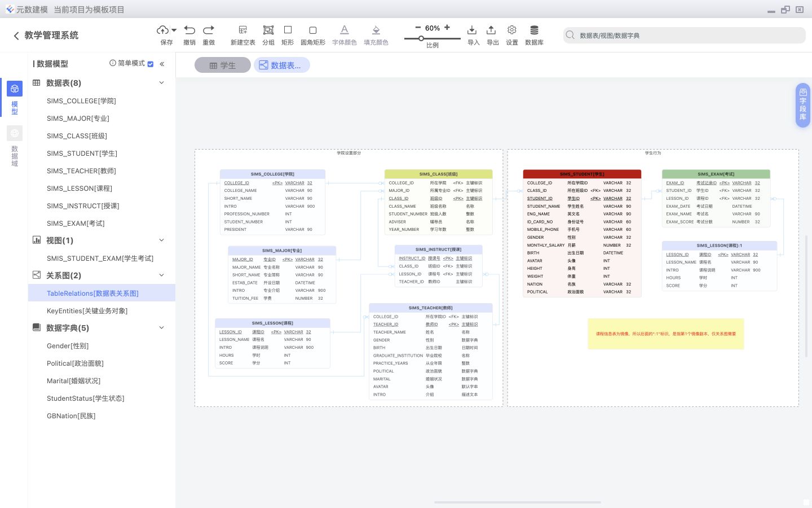The image size is (812, 508).
Task: Click the 分组 grouping tool
Action: [268, 34]
